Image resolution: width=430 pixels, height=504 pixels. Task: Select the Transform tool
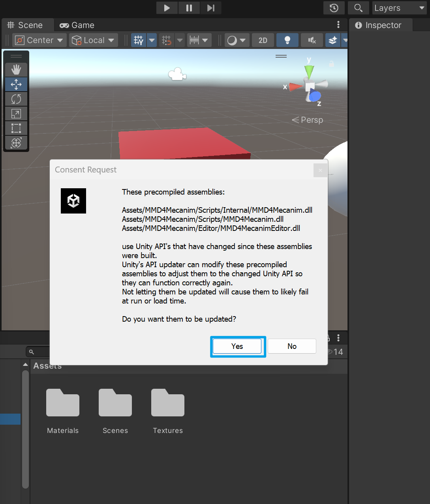click(16, 143)
